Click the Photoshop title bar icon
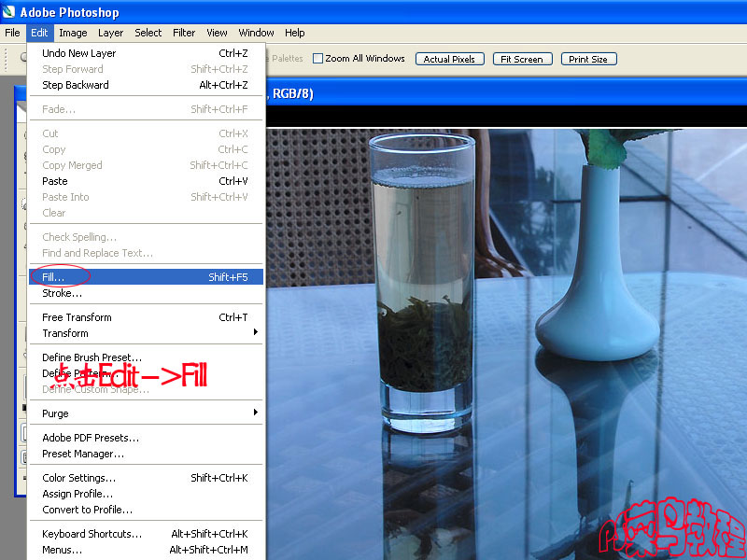This screenshot has height=560, width=747. (x=8, y=11)
